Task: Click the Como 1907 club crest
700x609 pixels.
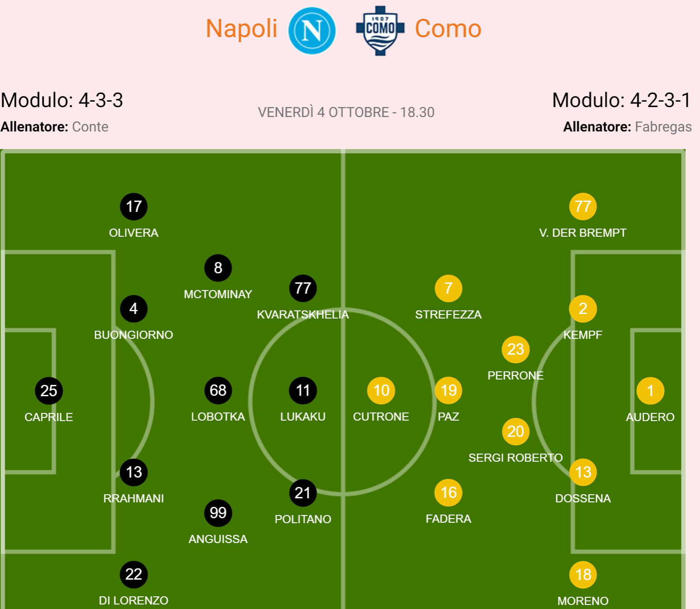Action: click(x=381, y=30)
